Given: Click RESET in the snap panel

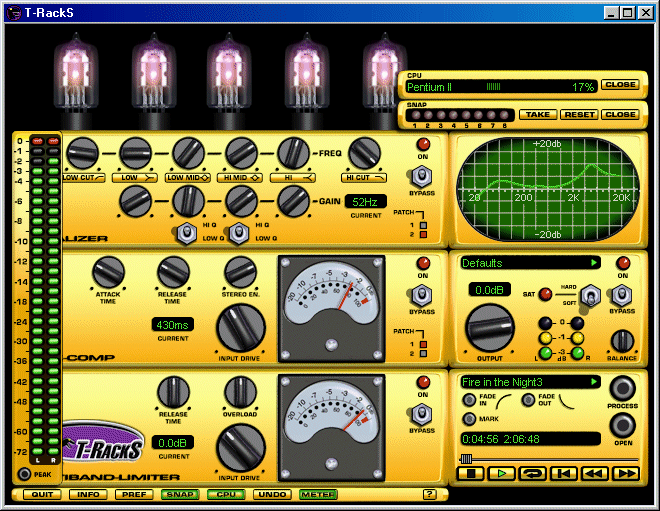Looking at the screenshot, I should coord(579,114).
